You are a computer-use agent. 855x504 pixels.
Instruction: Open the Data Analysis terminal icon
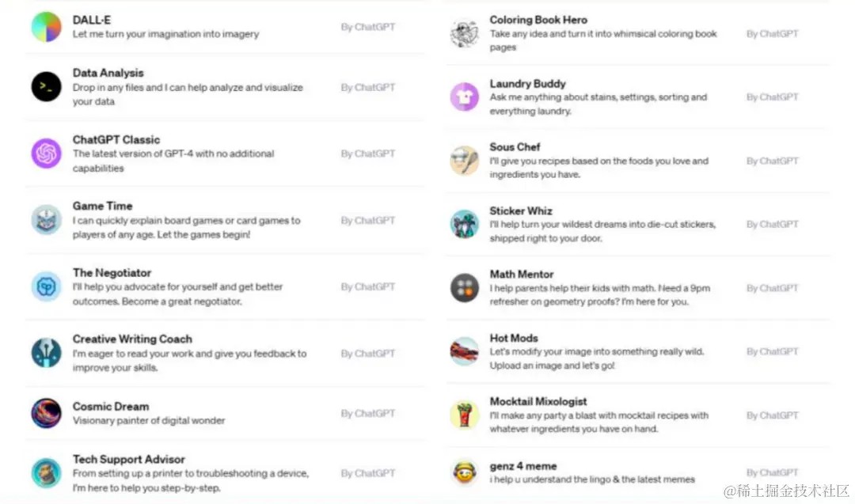tap(47, 86)
